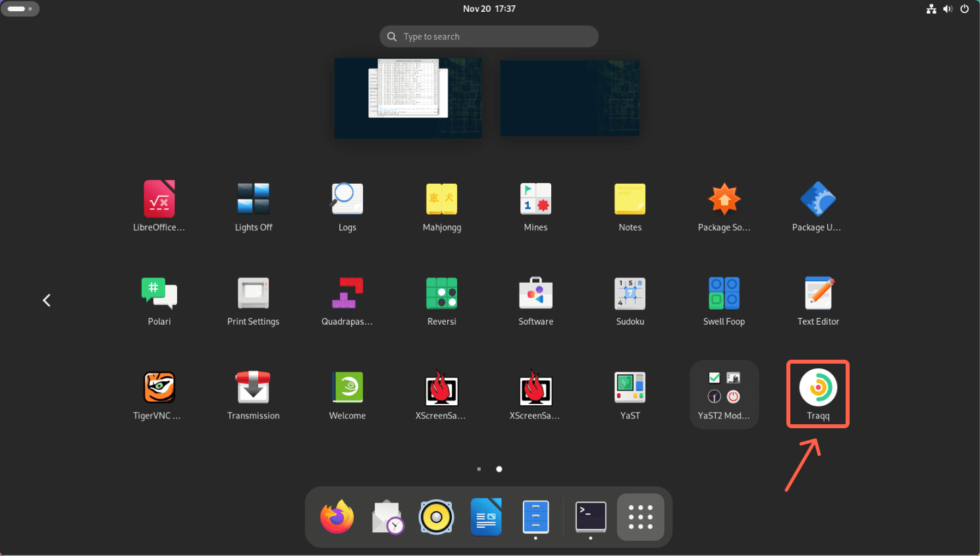Open the Evolution mail icon in dock

pos(387,517)
